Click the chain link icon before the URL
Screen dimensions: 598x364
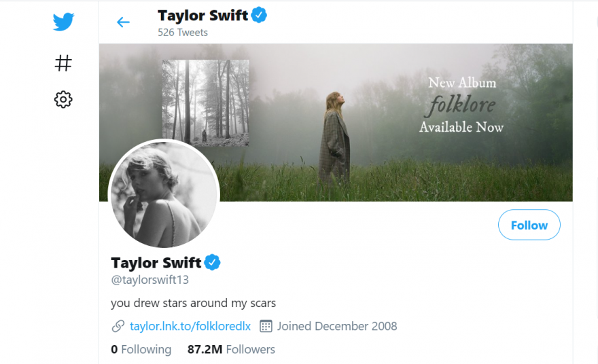click(x=118, y=326)
